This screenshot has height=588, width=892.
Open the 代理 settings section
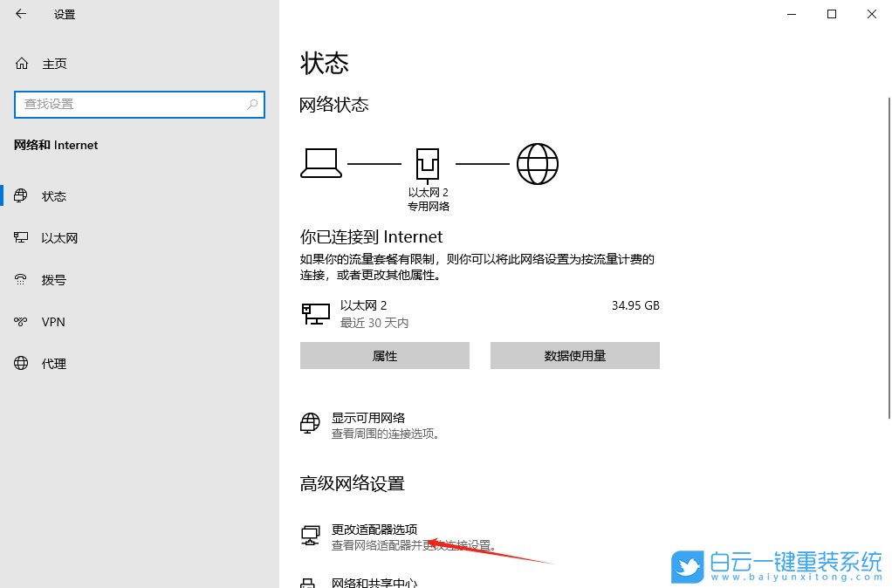click(54, 364)
